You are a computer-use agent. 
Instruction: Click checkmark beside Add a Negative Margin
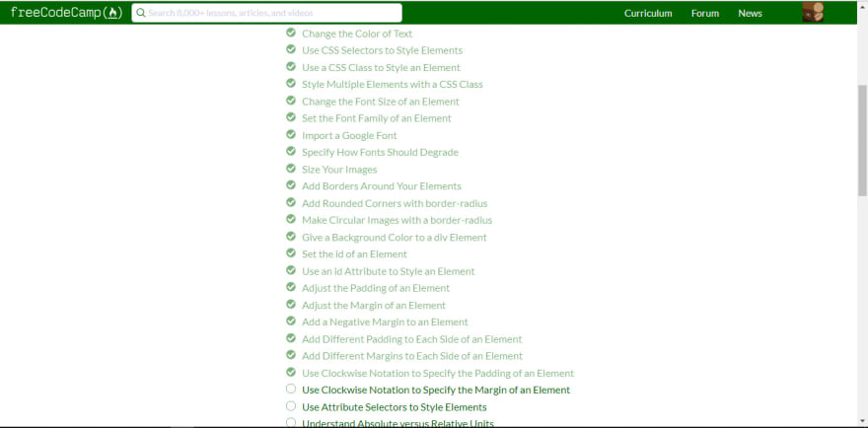coord(291,321)
